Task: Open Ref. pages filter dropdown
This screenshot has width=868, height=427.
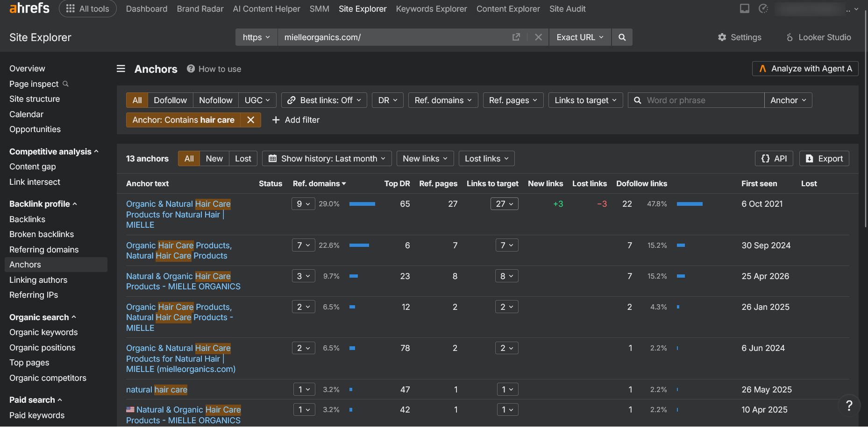Action: [x=513, y=100]
